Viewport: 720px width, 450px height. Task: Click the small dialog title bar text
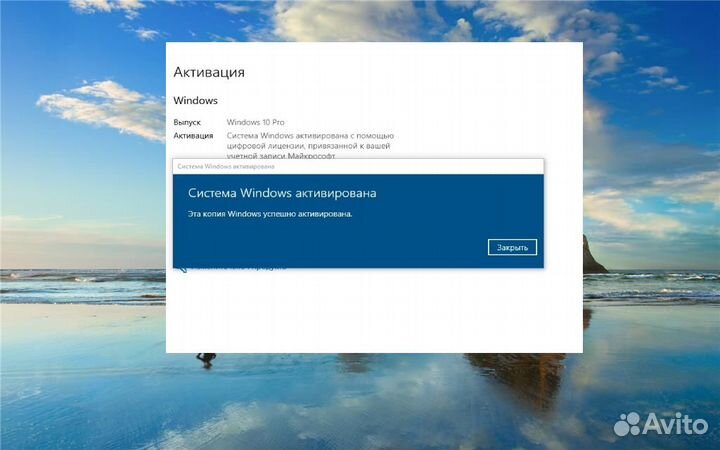click(x=226, y=166)
